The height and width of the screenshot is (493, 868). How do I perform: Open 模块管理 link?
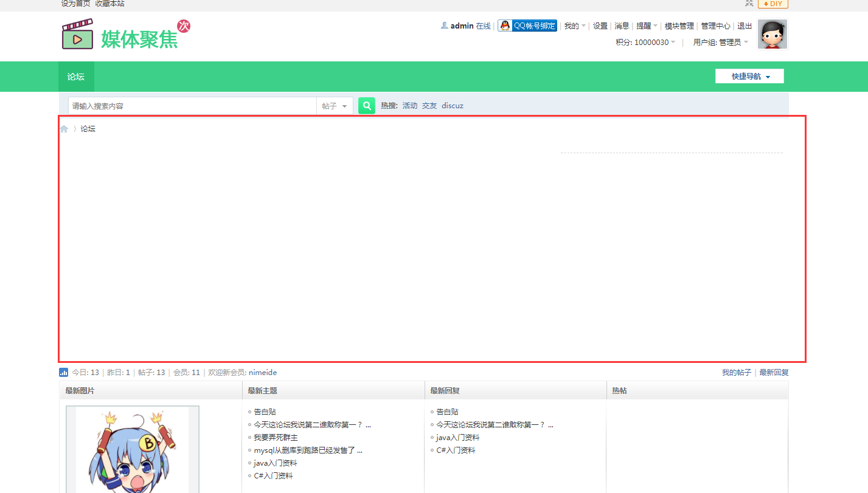[679, 26]
